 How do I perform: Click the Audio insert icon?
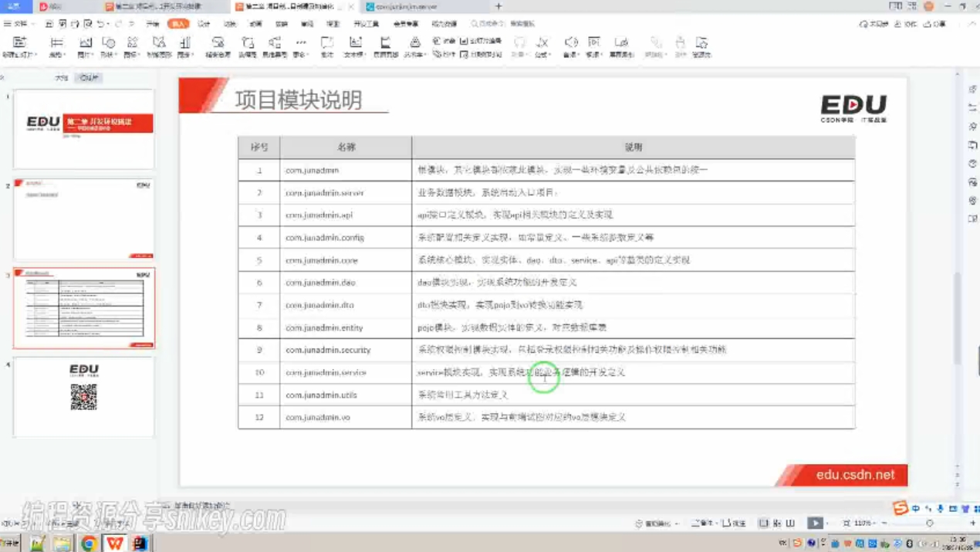point(570,43)
